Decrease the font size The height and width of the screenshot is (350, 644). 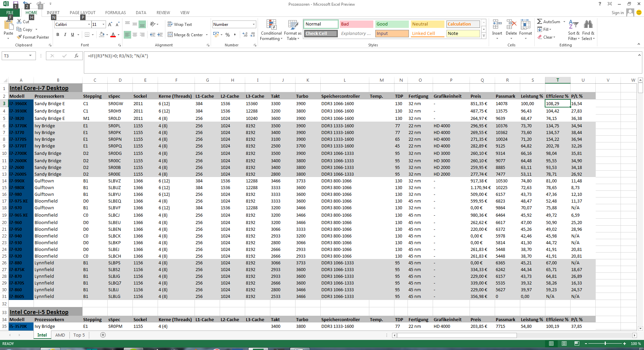click(117, 25)
